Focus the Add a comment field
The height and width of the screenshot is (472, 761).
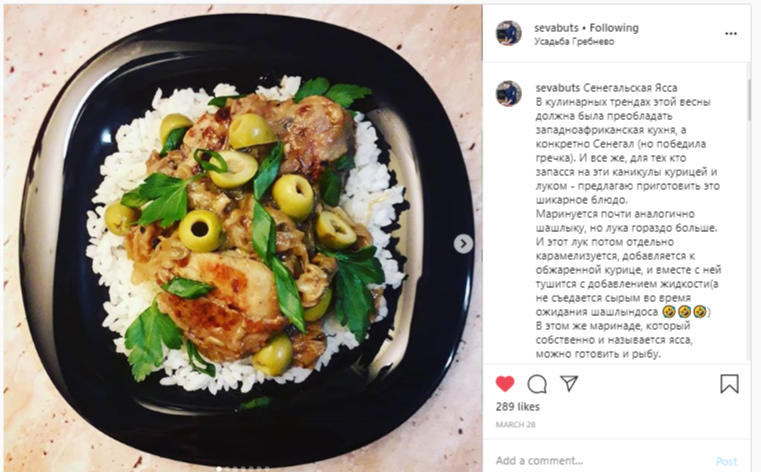602,460
